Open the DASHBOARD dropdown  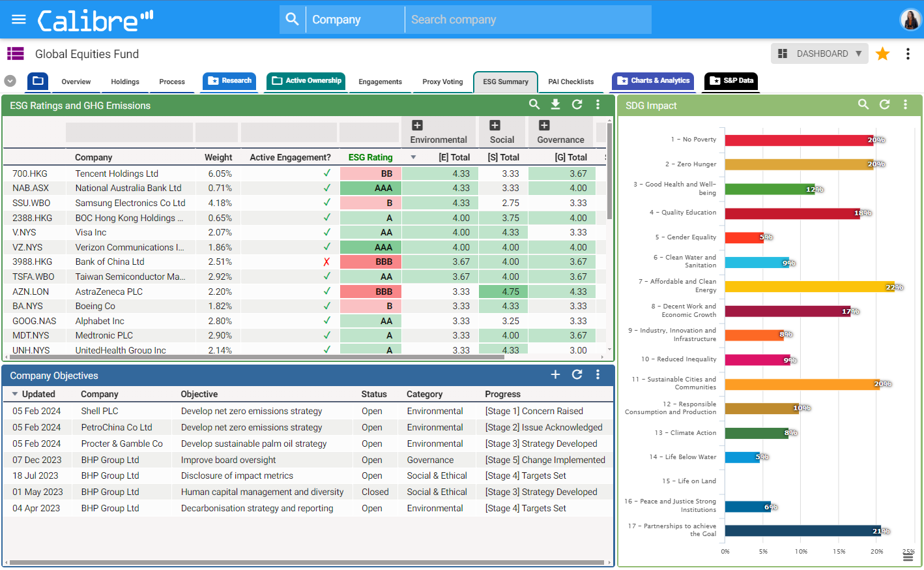pos(820,53)
